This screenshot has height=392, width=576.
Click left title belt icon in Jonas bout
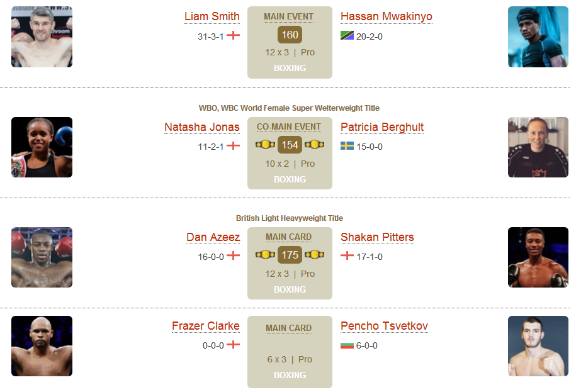coord(265,145)
